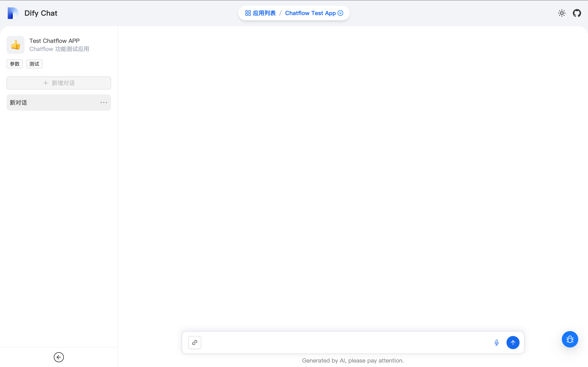Click the attachment link icon
588x367 pixels.
pos(195,343)
